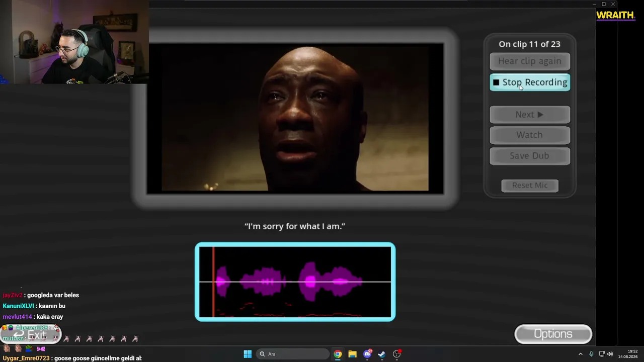Click chat message "kaka eray"
This screenshot has width=644, height=362.
(x=50, y=317)
